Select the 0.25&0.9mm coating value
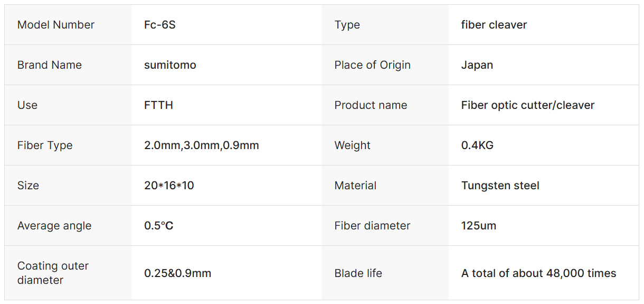Screen dimensions: 644x304 [x=177, y=273]
